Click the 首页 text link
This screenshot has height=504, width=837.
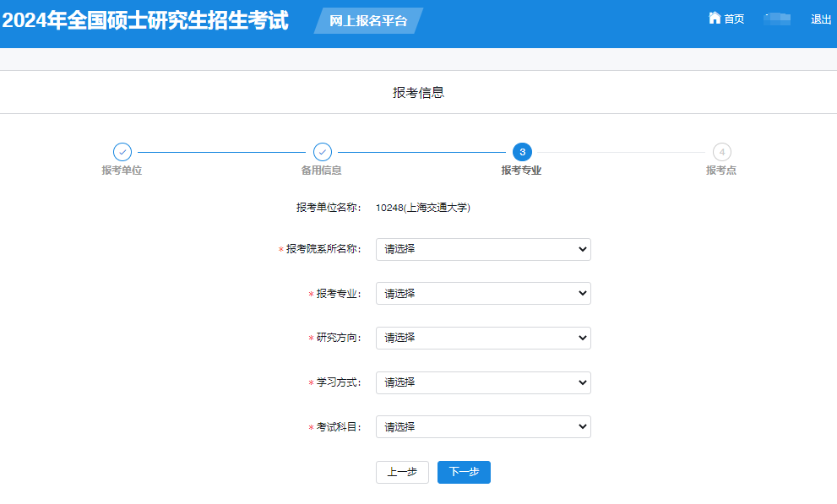coord(734,19)
